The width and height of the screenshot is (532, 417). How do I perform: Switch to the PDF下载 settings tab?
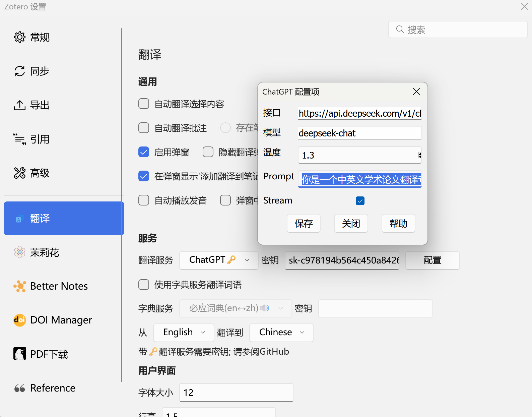pos(49,354)
